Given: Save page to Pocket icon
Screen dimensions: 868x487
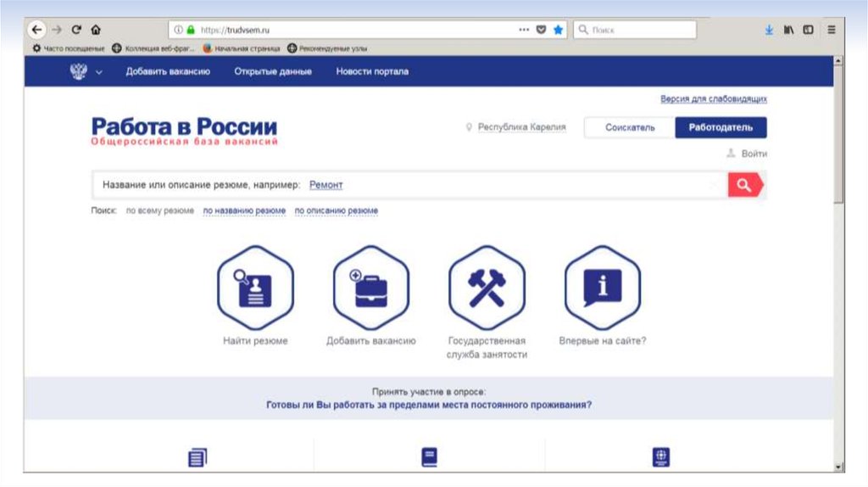Looking at the screenshot, I should [542, 30].
